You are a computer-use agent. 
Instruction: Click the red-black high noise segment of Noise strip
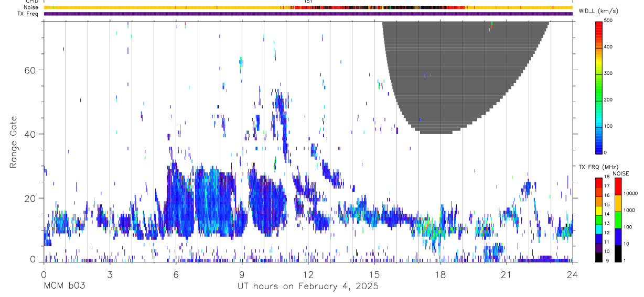pyautogui.click(x=378, y=7)
